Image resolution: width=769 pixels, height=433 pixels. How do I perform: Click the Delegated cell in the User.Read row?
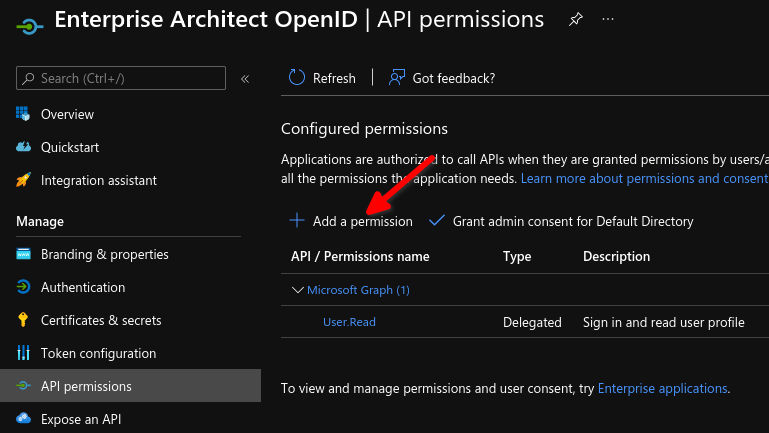(x=532, y=322)
